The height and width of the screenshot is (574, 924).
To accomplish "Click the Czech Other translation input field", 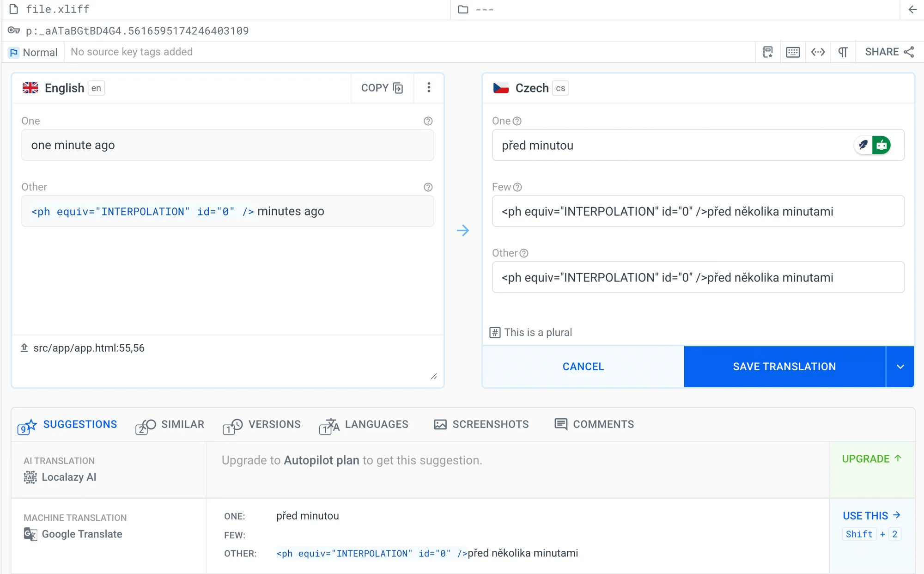I will pyautogui.click(x=698, y=277).
